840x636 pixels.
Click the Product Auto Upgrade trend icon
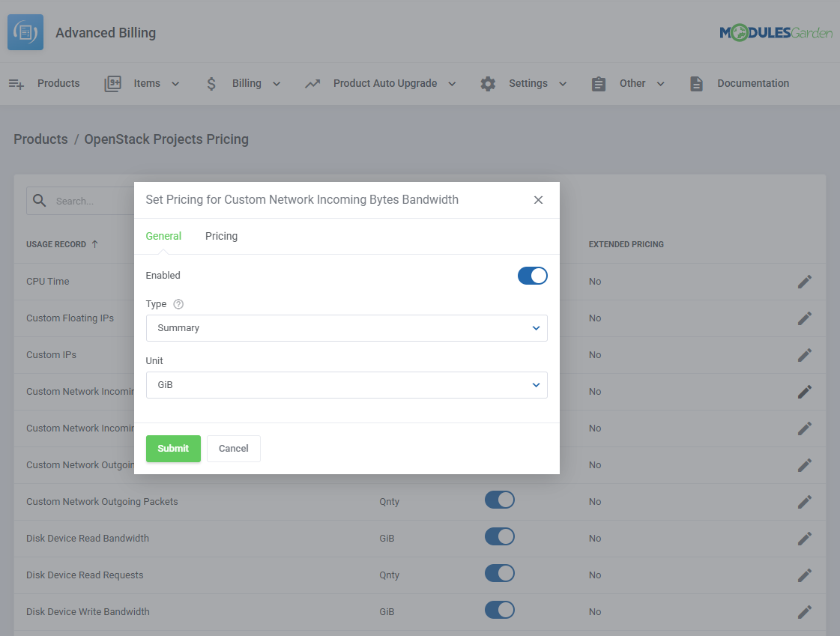click(312, 83)
